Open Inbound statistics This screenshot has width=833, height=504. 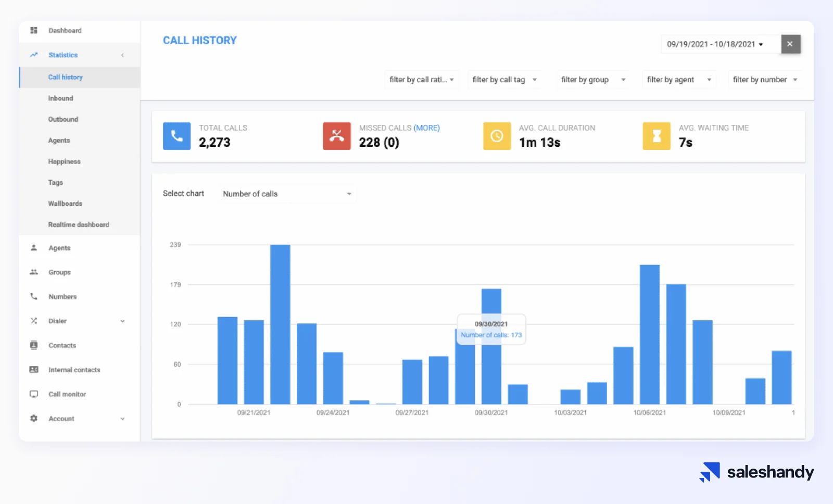coord(60,98)
